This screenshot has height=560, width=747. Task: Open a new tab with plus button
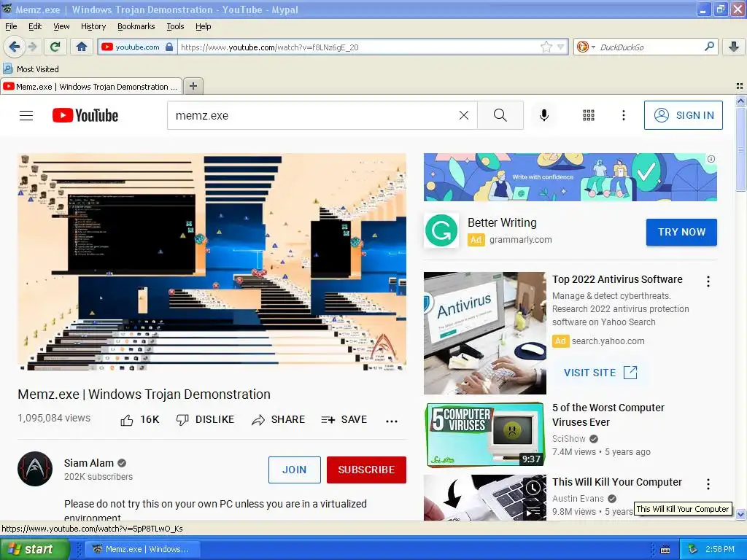click(193, 86)
